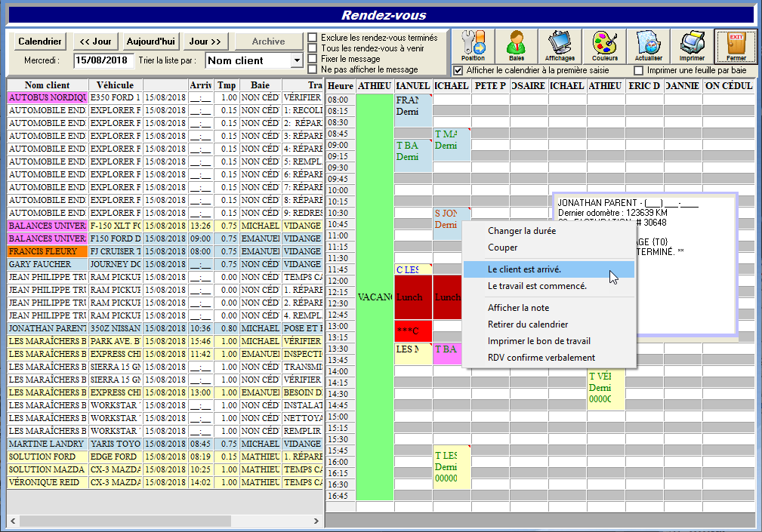Image resolution: width=762 pixels, height=532 pixels.
Task: Toggle 'Exclure les rendez-vous terminés' checkbox
Action: coord(313,38)
